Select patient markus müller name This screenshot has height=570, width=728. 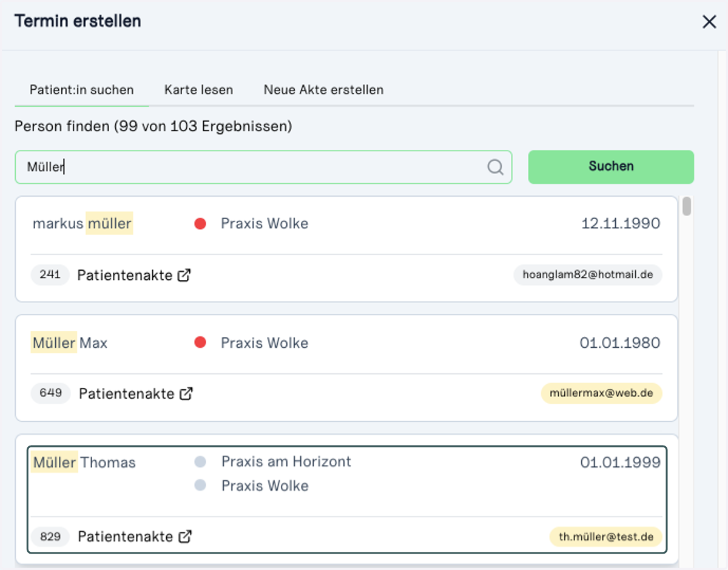pyautogui.click(x=82, y=224)
